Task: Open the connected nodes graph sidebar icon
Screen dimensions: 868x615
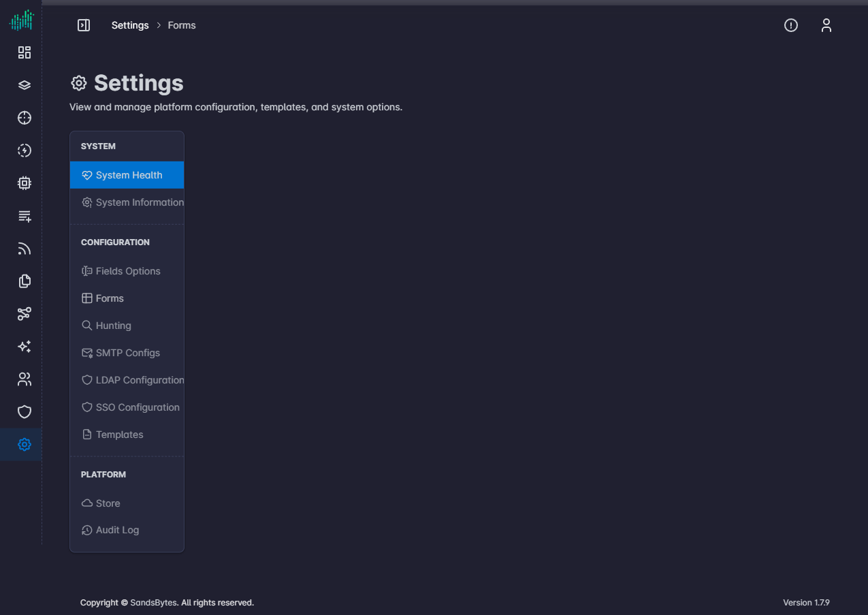Action: click(x=25, y=314)
